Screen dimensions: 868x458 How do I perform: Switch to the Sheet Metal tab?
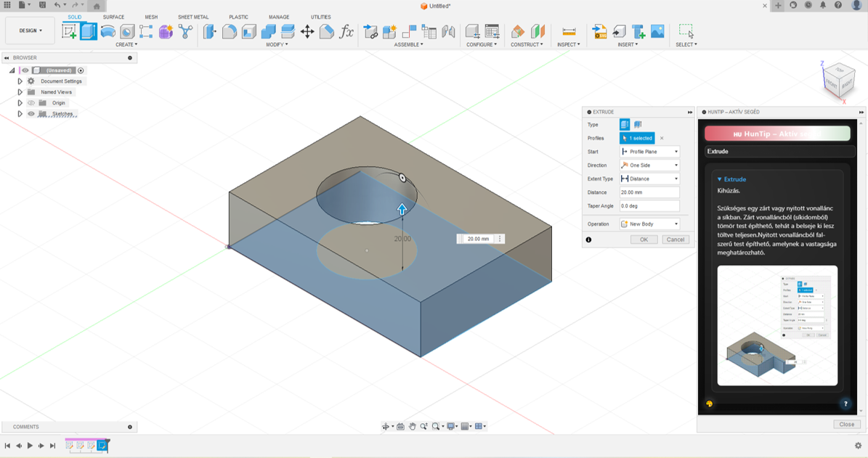click(193, 17)
